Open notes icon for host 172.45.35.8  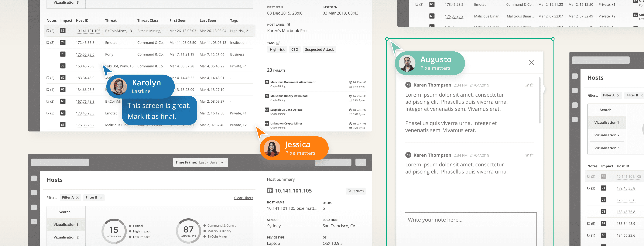(x=48, y=42)
